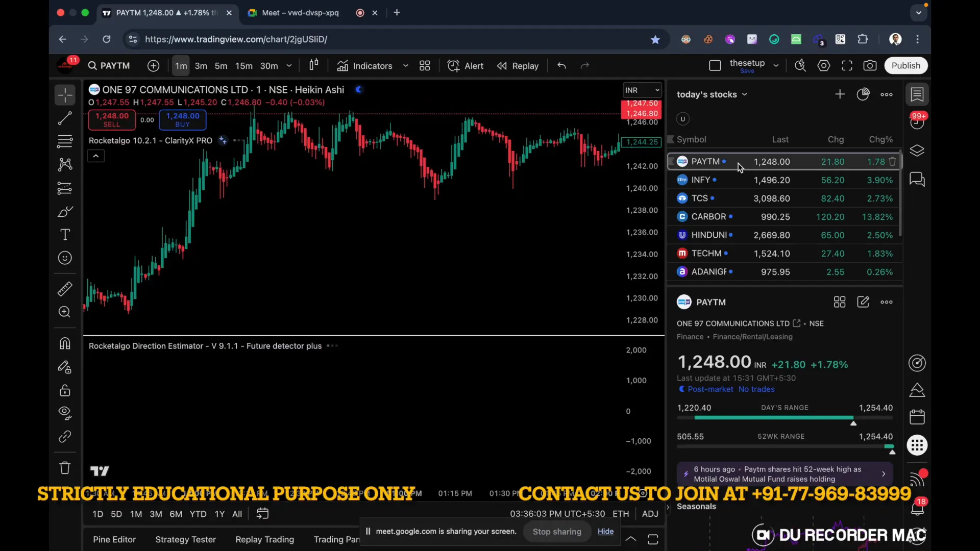
Task: Select the crosshair cursor tool
Action: (x=65, y=95)
